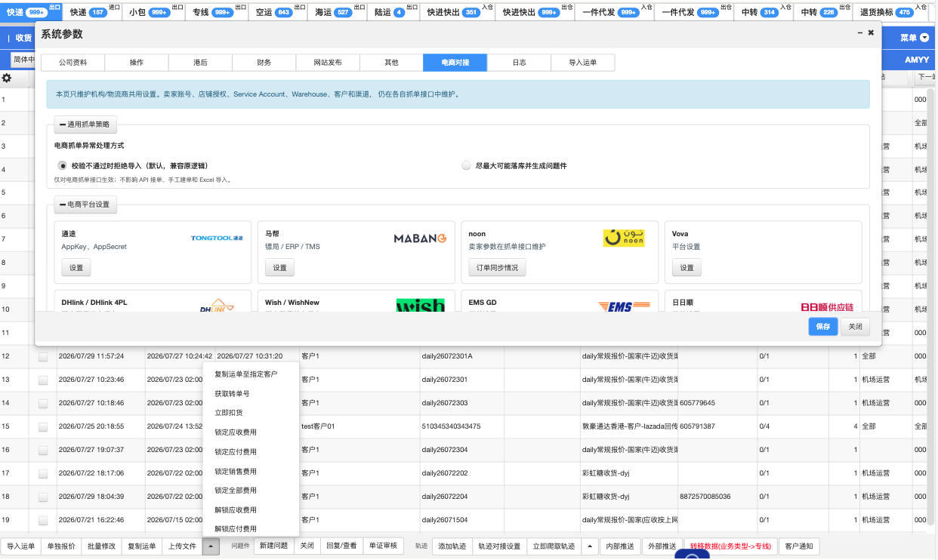Screen dimensions: 938x560
Task: Open 设置 for the 通途 platform
Action: coord(76,268)
